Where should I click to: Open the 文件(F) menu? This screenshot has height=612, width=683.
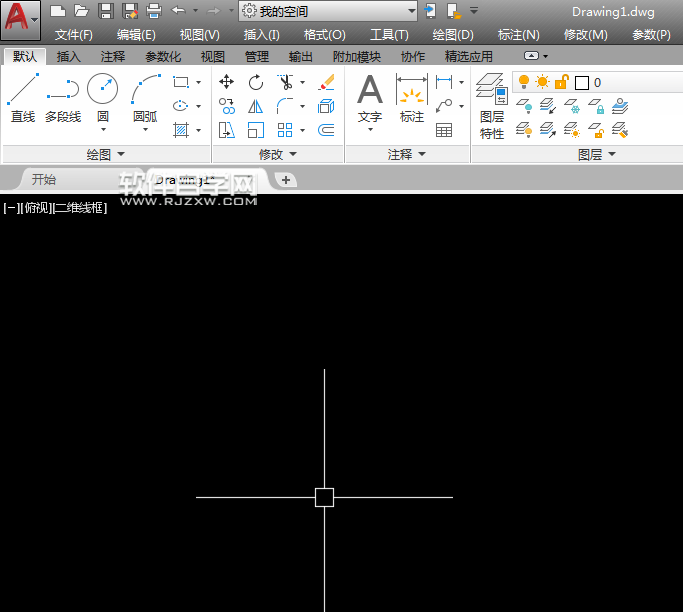coord(74,34)
